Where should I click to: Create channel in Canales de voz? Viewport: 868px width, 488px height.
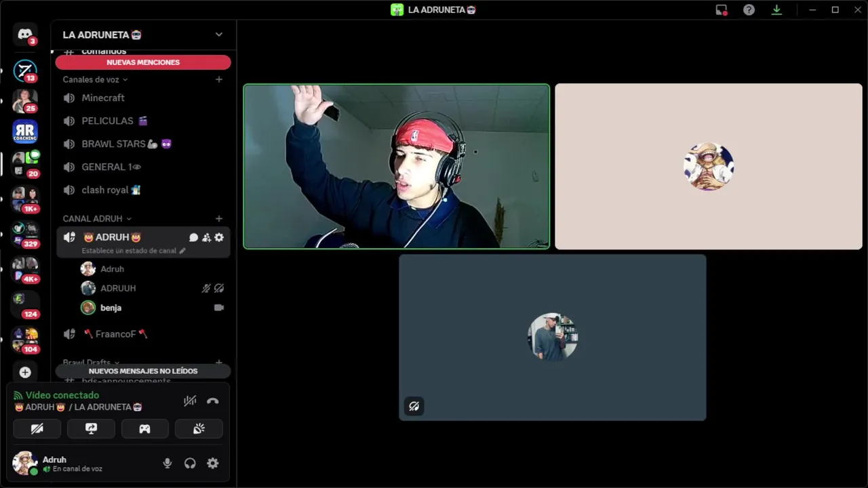coord(219,79)
